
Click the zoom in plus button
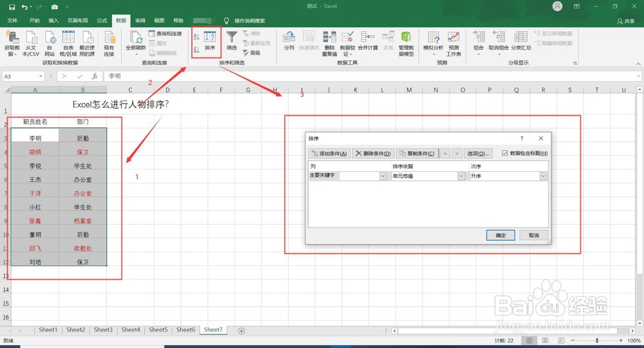click(621, 341)
